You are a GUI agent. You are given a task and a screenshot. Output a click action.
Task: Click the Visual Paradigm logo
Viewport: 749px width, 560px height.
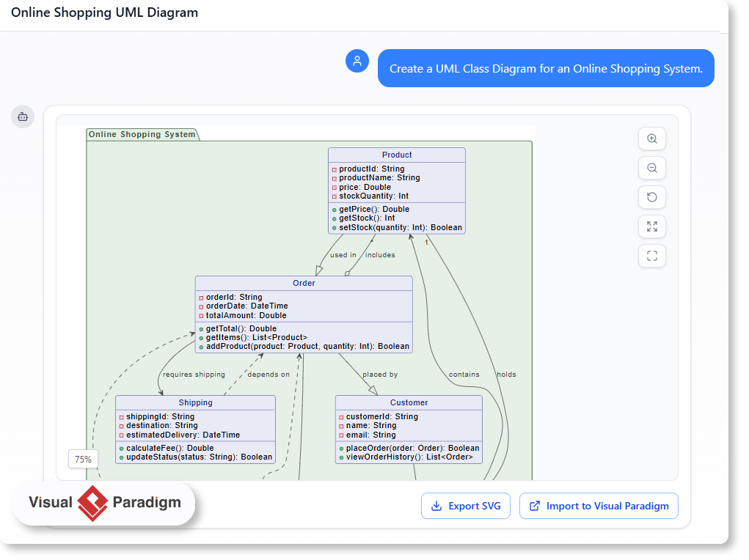pyautogui.click(x=103, y=504)
